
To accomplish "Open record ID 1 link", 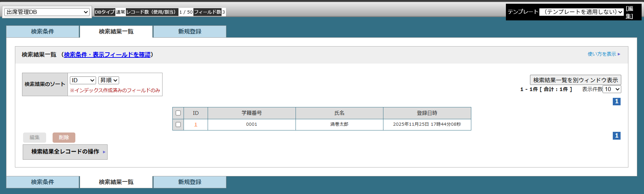I will click(x=195, y=125).
